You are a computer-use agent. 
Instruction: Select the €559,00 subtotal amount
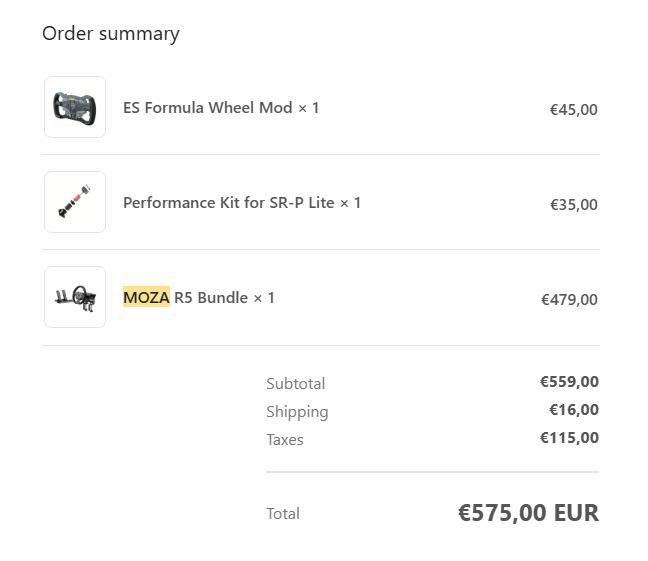(569, 381)
